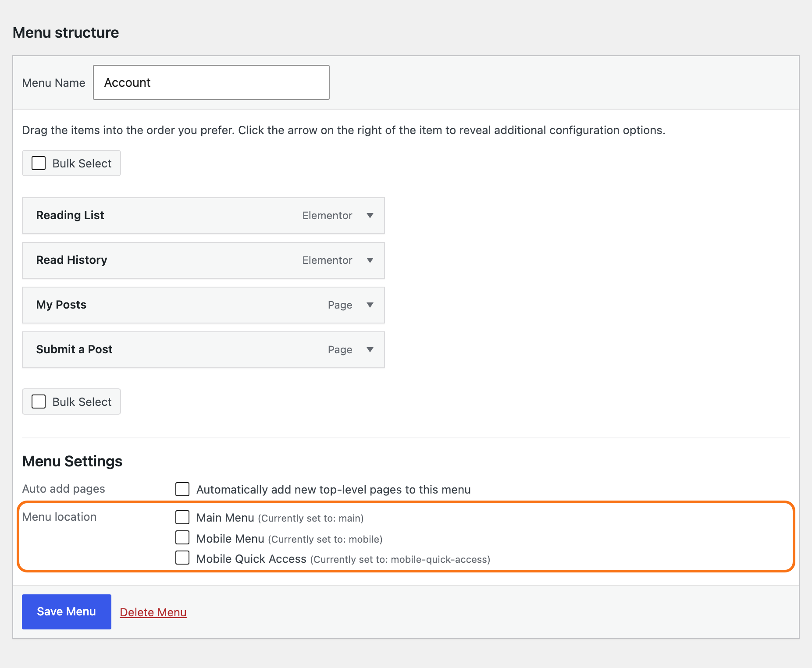
Task: Enable automatically add new top-level pages
Action: coord(182,489)
